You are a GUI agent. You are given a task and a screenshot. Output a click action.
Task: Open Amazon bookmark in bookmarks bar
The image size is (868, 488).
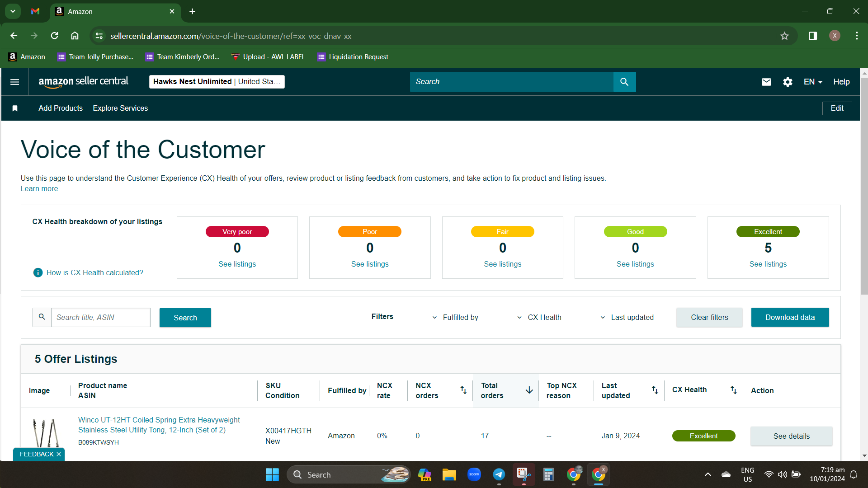[27, 57]
